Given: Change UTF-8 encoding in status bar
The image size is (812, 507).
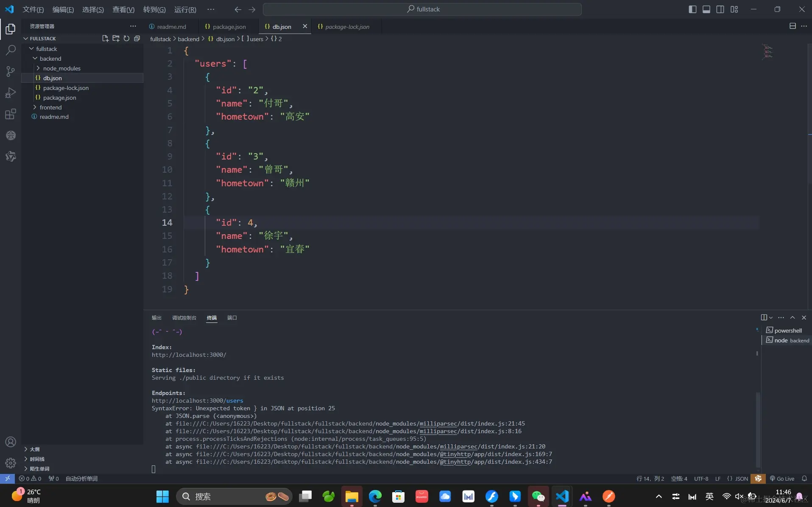Looking at the screenshot, I should 701,479.
